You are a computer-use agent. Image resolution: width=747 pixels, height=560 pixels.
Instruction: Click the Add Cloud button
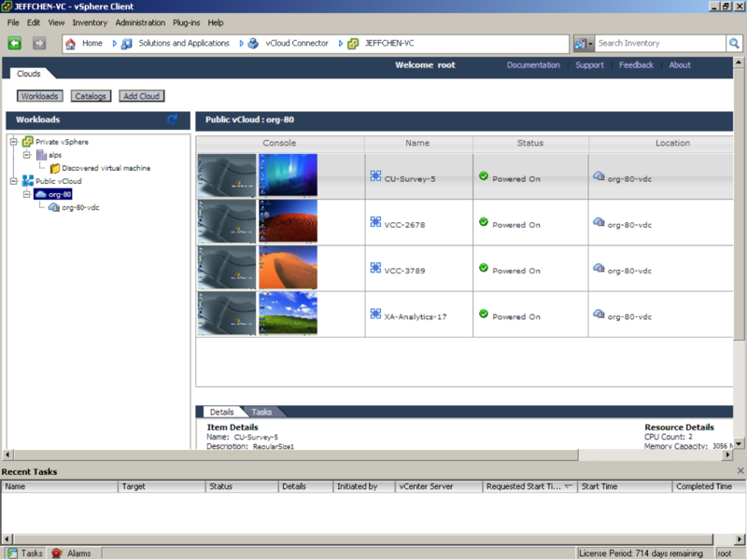(142, 96)
